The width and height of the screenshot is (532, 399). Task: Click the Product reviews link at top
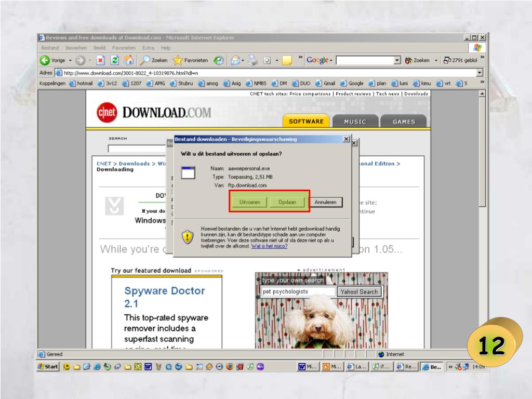(353, 94)
